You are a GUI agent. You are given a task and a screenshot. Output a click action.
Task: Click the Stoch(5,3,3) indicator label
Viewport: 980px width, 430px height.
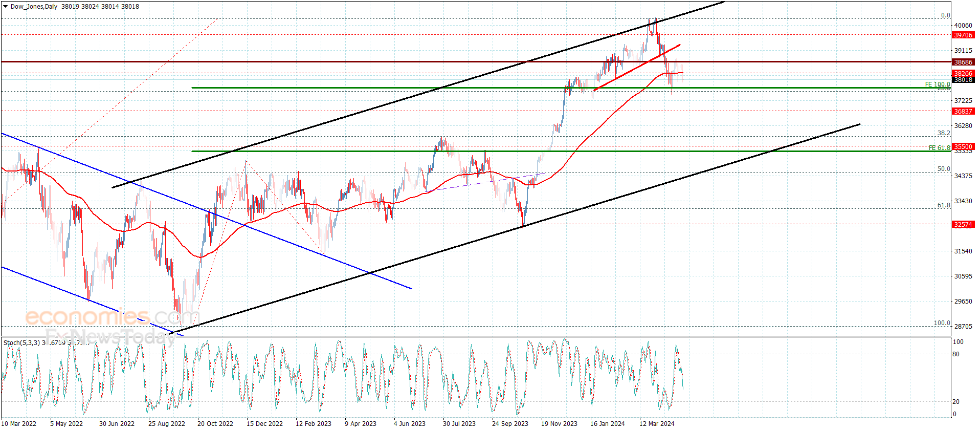click(21, 342)
